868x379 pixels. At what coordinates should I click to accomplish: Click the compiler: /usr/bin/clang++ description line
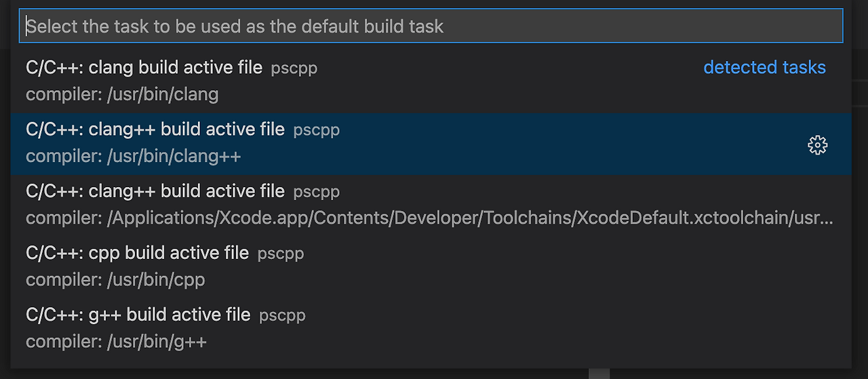pyautogui.click(x=134, y=156)
